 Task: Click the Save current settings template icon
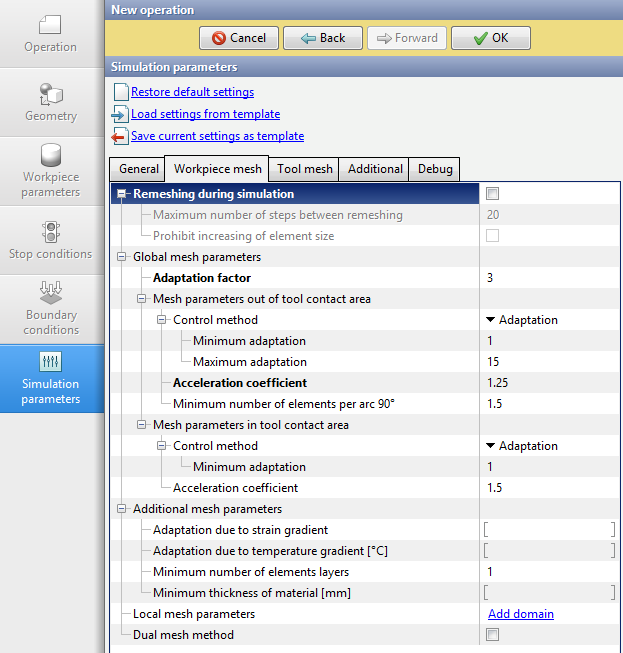(x=121, y=136)
